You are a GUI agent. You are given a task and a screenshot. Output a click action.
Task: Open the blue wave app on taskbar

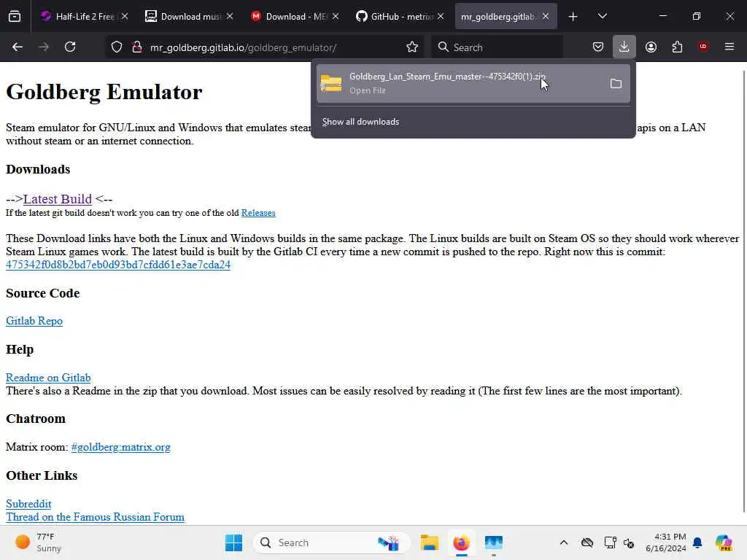point(494,542)
